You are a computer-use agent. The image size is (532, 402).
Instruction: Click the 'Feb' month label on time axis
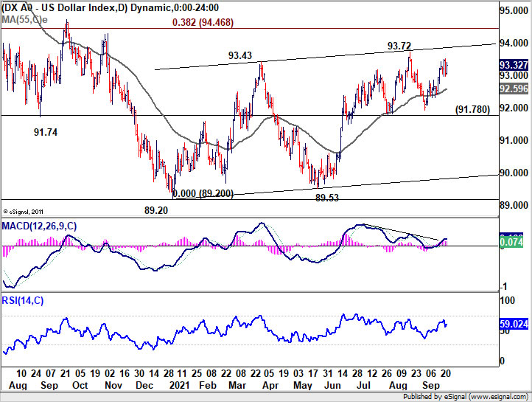click(208, 386)
